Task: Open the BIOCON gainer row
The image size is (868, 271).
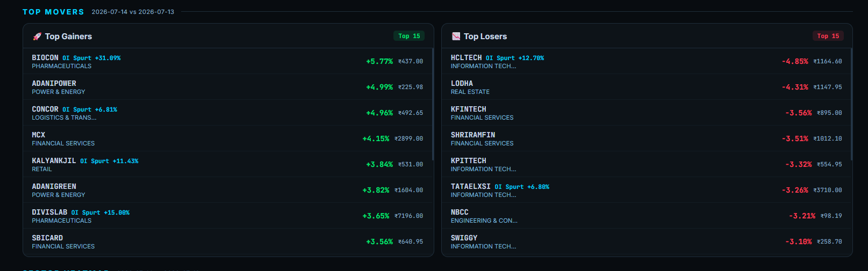Action: click(x=227, y=61)
